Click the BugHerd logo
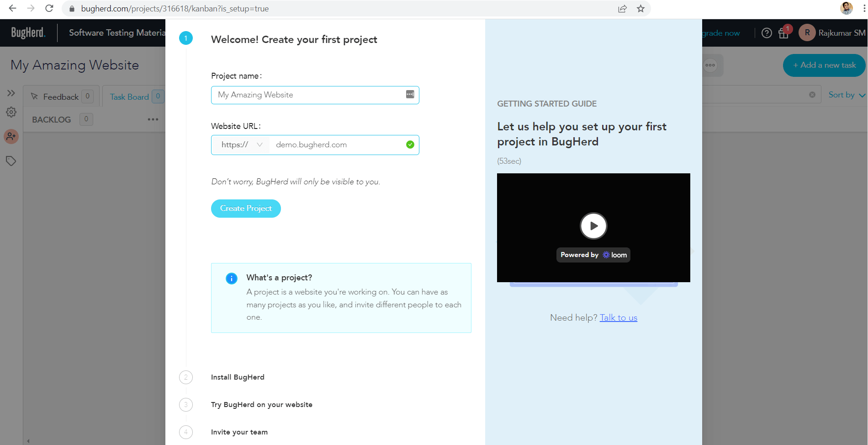The image size is (868, 445). point(28,32)
